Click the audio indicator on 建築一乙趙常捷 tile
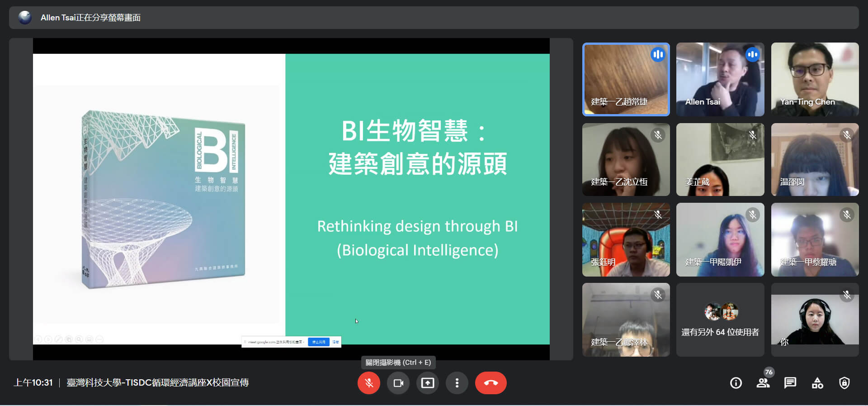The image size is (868, 406). (x=658, y=55)
